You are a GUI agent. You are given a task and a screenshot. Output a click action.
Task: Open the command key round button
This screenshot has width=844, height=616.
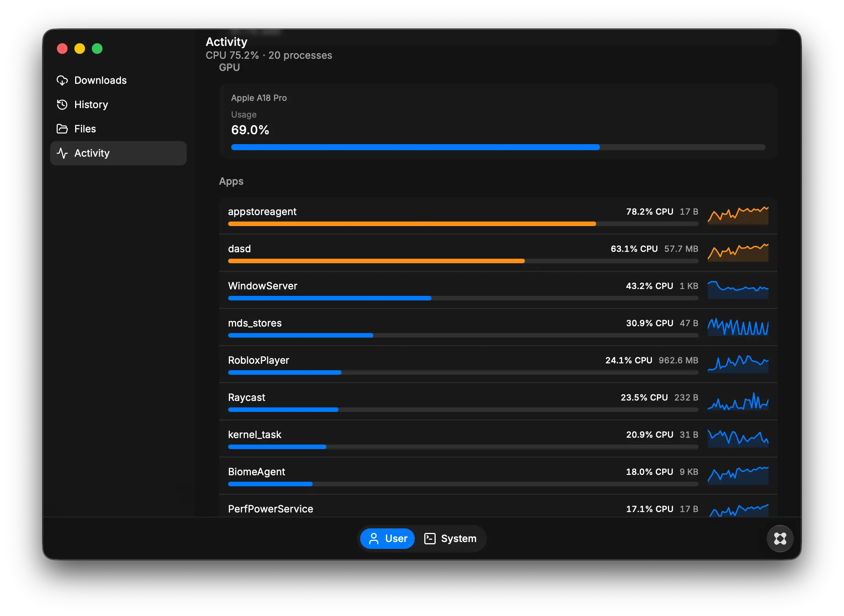pos(780,539)
